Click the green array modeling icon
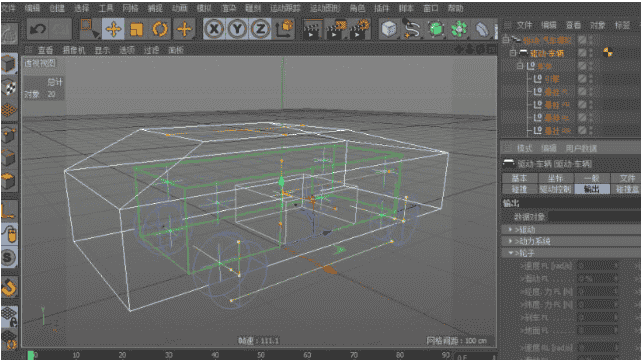 [x=459, y=29]
